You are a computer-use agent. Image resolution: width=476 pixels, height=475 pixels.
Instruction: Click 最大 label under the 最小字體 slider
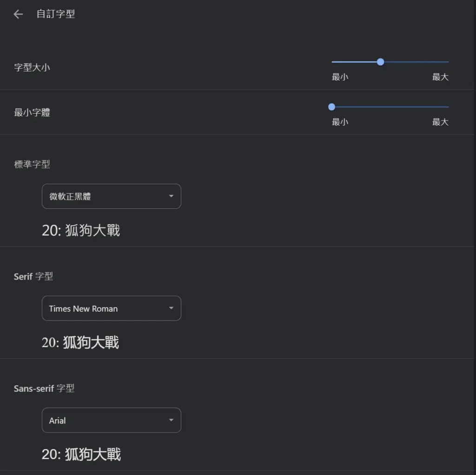pos(440,122)
